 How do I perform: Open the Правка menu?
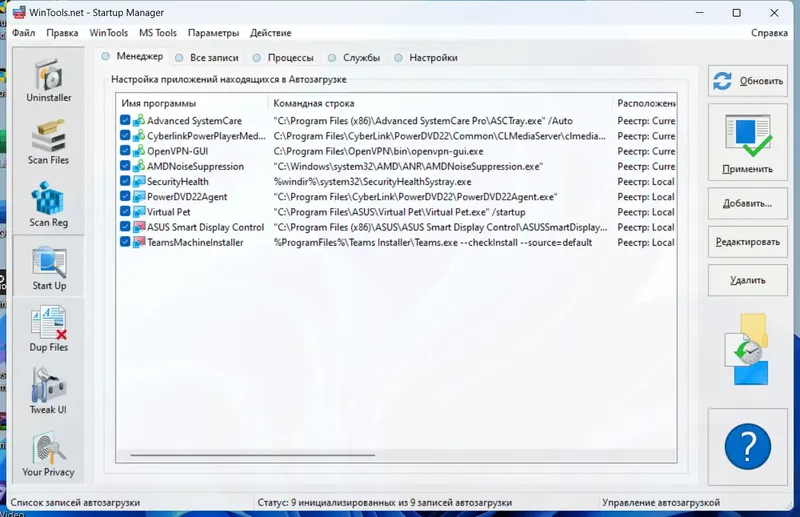tap(62, 33)
